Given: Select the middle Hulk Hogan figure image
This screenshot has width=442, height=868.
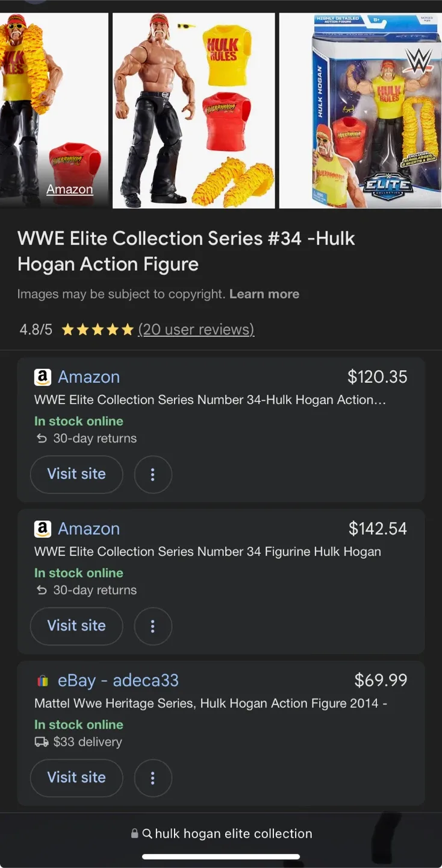Looking at the screenshot, I should [193, 109].
